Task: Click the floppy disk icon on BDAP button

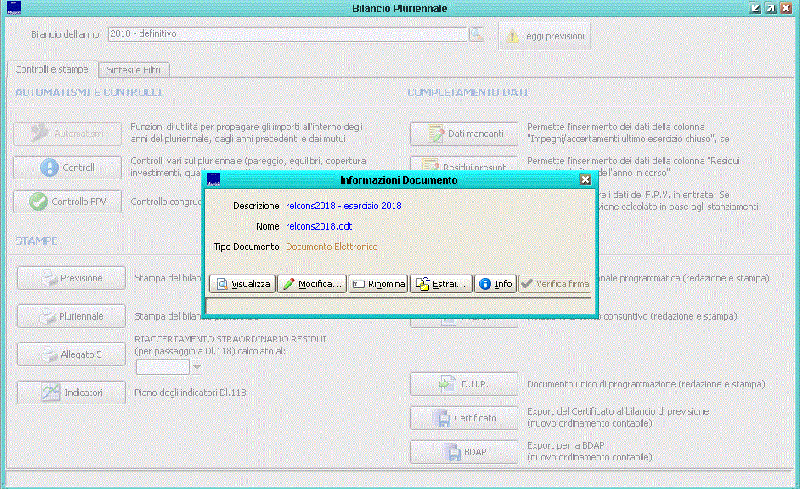Action: pos(452,452)
